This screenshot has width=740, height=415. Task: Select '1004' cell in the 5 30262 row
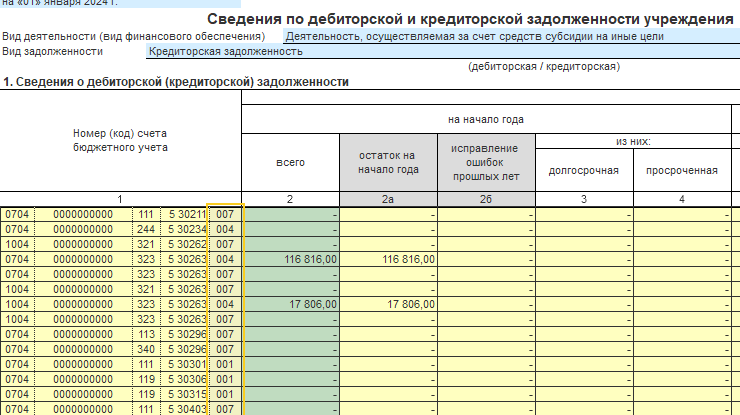point(17,245)
